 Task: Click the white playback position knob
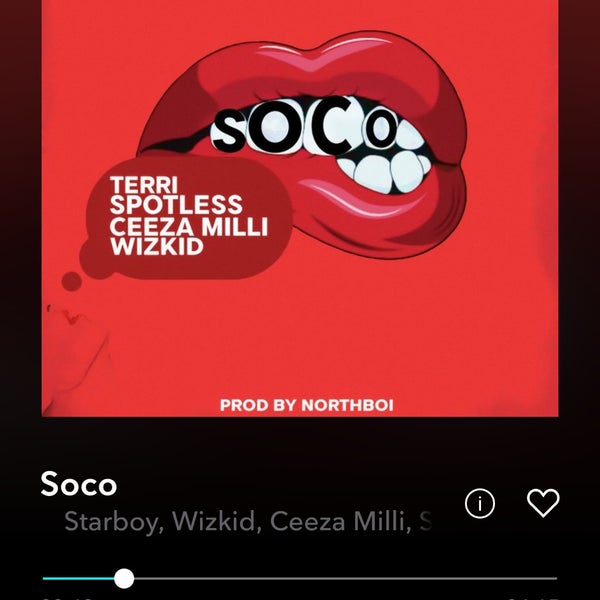pos(124,578)
